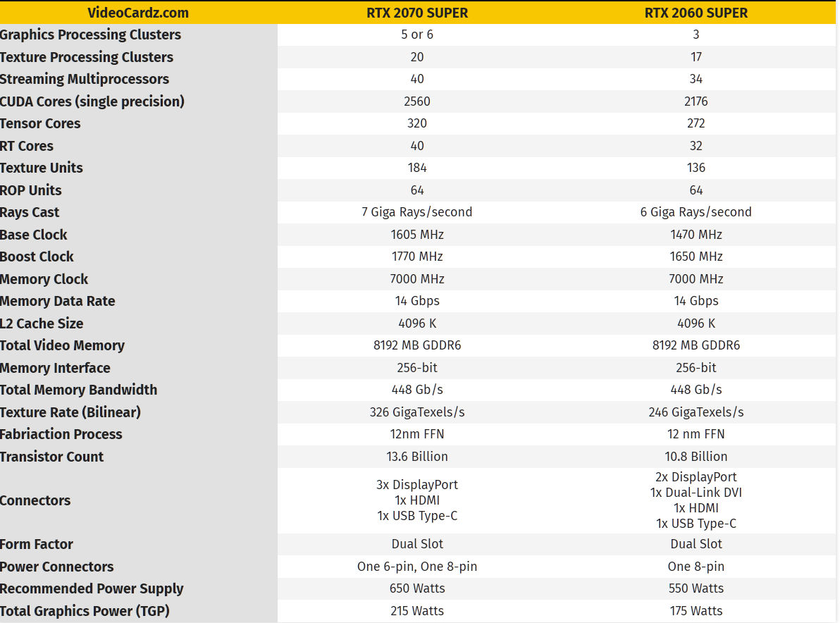The width and height of the screenshot is (840, 623).
Task: Click the 1605 MHz base clock value
Action: pos(417,235)
